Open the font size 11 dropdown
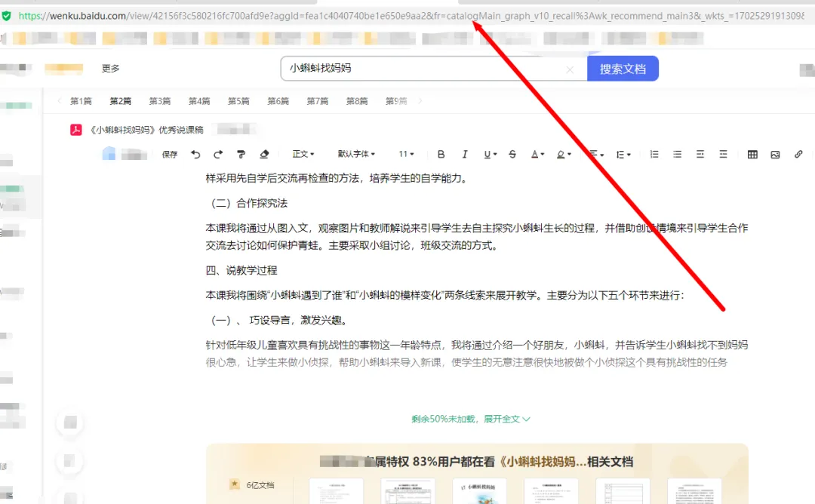The width and height of the screenshot is (815, 504). coord(406,154)
